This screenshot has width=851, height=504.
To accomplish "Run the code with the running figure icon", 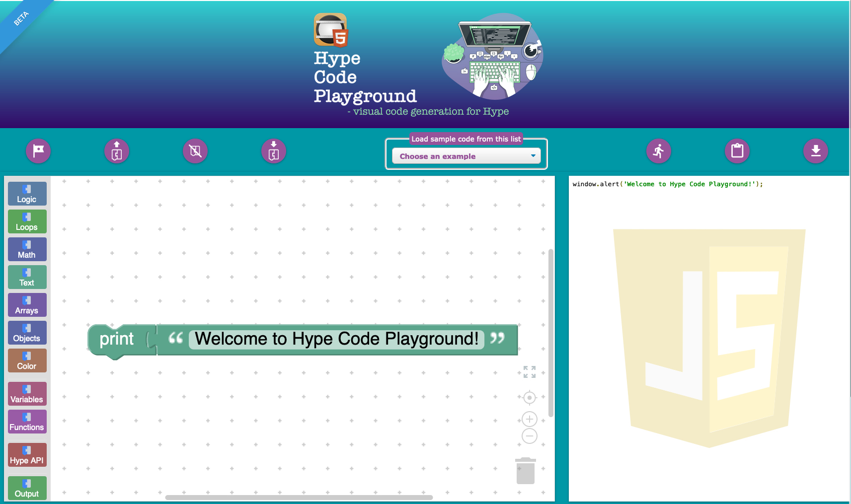I will coord(658,151).
